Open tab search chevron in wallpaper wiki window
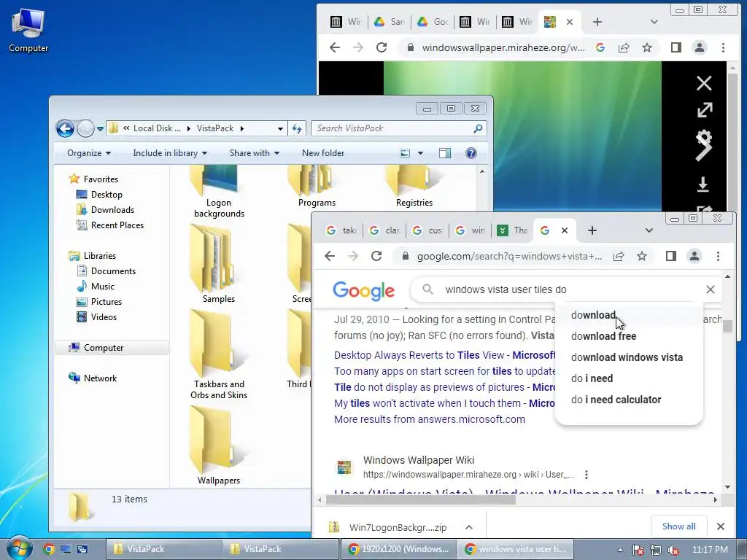The image size is (747, 560). [x=654, y=22]
